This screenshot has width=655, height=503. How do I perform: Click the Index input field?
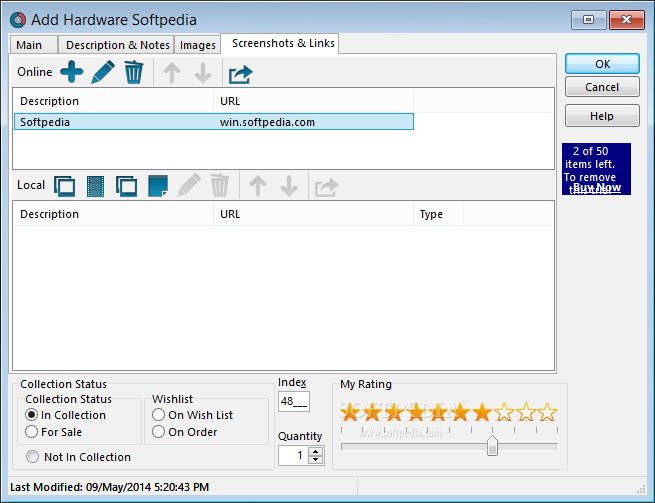[x=294, y=401]
